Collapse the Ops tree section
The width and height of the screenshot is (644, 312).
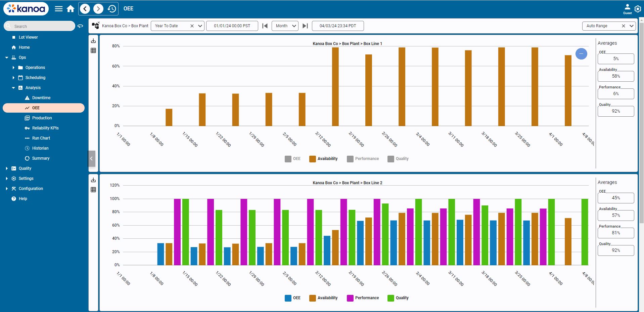pos(7,57)
